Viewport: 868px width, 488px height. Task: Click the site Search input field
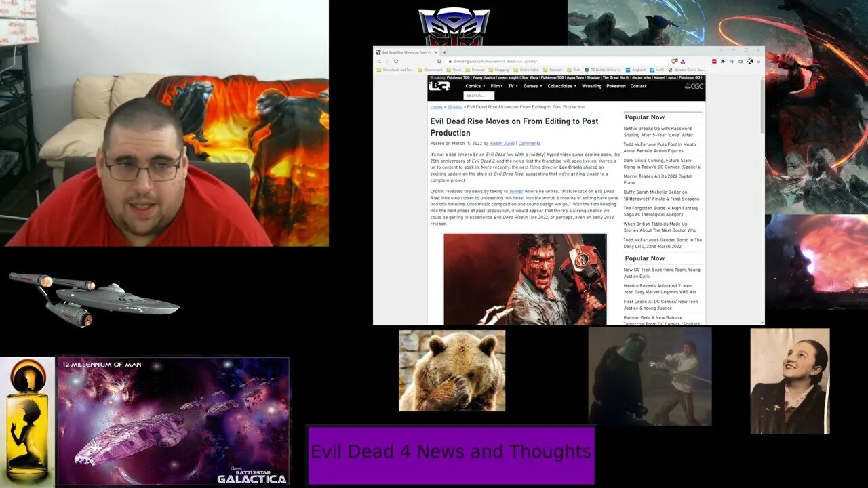click(x=479, y=96)
